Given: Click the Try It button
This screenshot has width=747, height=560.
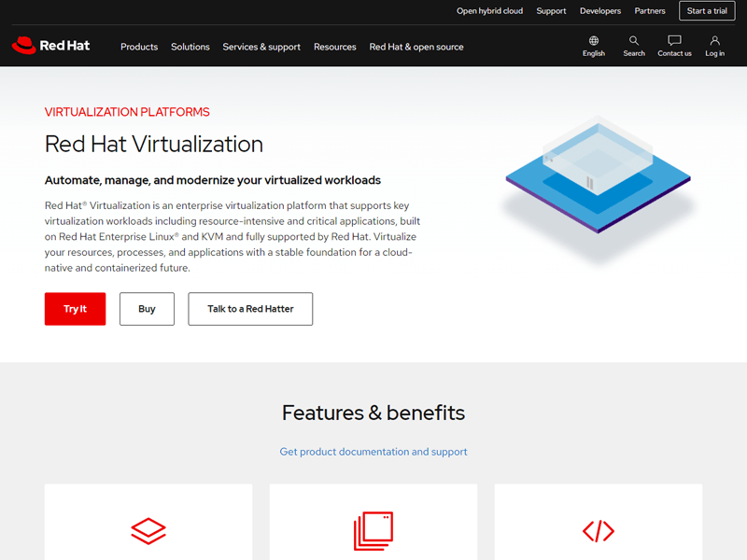Looking at the screenshot, I should [x=75, y=309].
